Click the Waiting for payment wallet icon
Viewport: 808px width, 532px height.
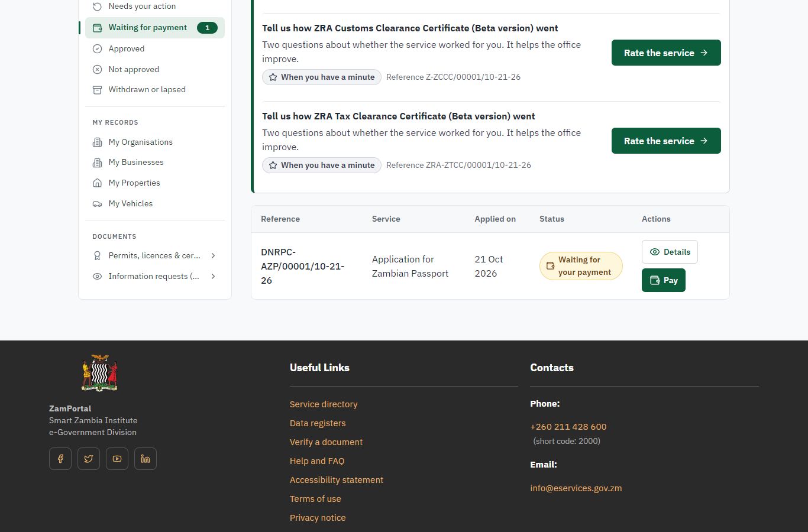point(98,28)
